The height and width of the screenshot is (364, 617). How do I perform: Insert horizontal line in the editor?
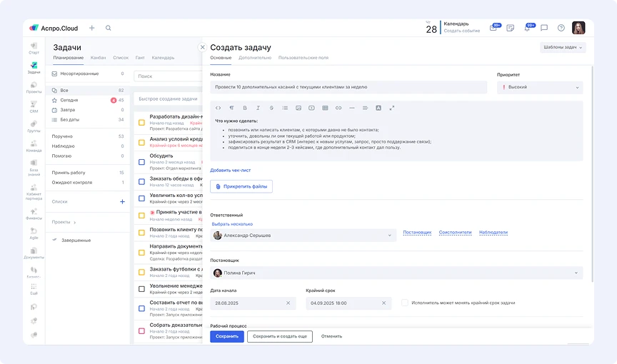pyautogui.click(x=352, y=108)
